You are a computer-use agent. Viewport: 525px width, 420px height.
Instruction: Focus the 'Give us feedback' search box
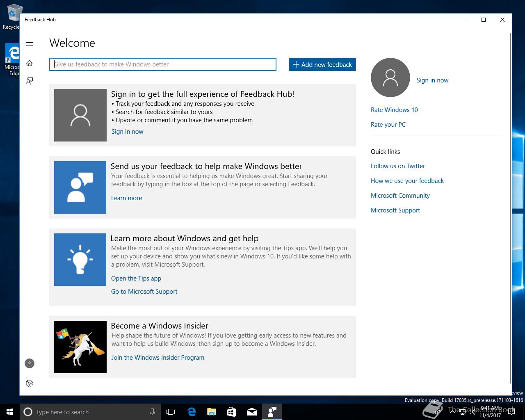163,64
